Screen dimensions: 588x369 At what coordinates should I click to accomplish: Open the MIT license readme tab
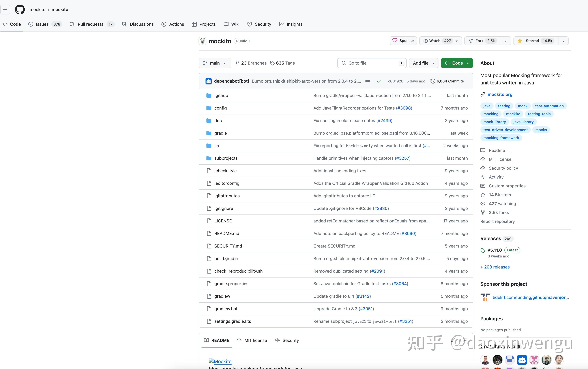[252, 340]
